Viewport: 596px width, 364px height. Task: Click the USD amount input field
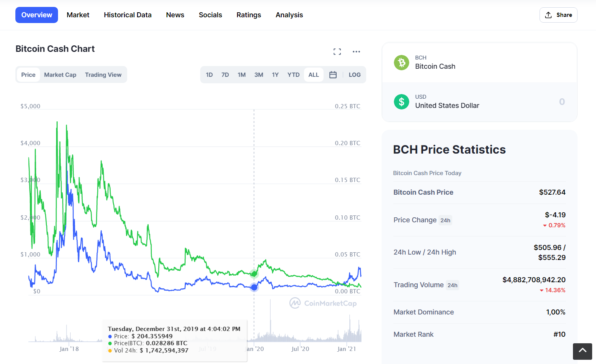coord(562,102)
